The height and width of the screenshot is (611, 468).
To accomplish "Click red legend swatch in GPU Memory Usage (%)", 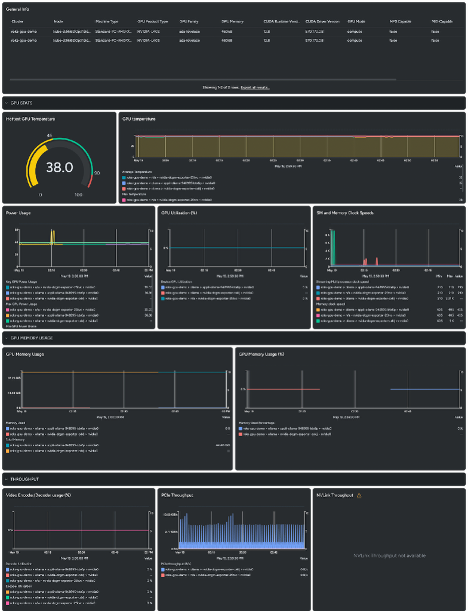I will point(241,434).
